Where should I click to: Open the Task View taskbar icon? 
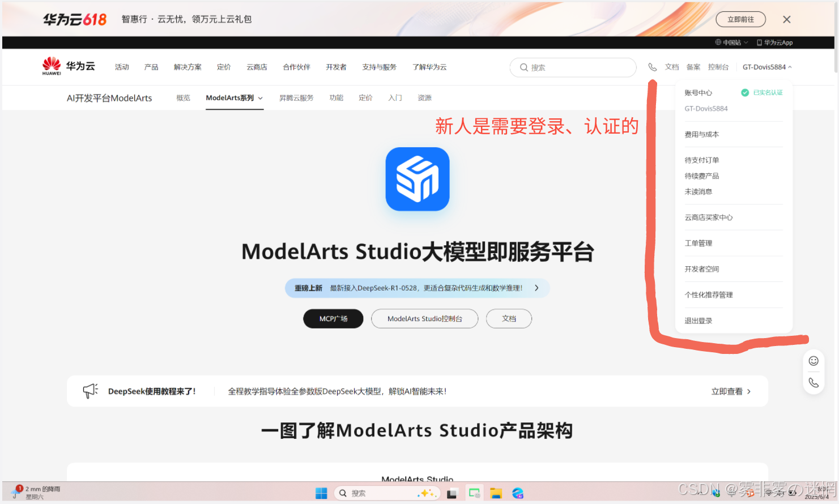click(452, 493)
